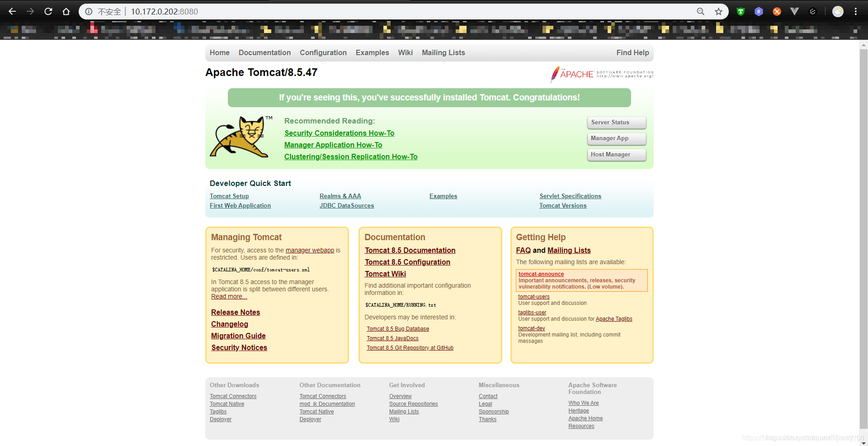Open the manager webapp link
868x446 pixels.
(x=310, y=250)
